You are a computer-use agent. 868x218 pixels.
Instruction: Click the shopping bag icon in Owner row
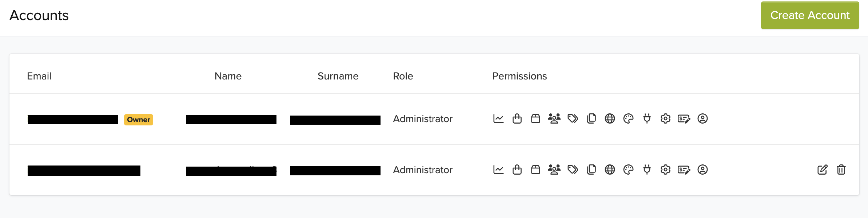click(517, 119)
